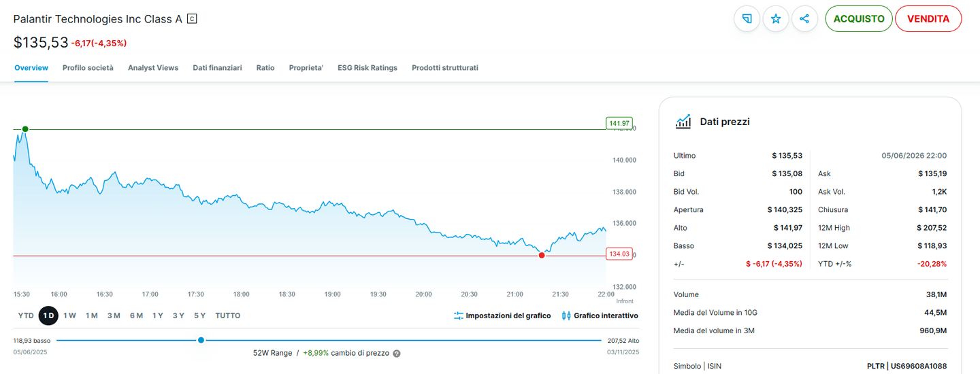Open the Analyst Views tab

(x=153, y=68)
